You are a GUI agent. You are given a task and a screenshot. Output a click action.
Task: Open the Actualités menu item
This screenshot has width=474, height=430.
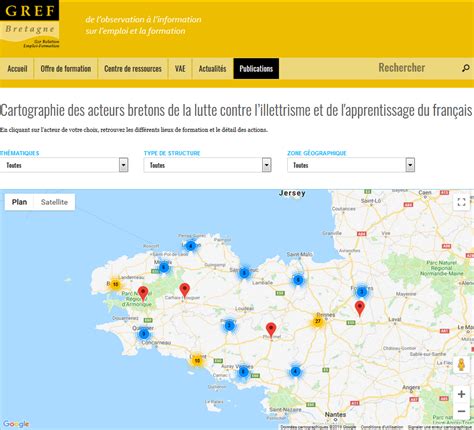tap(212, 69)
